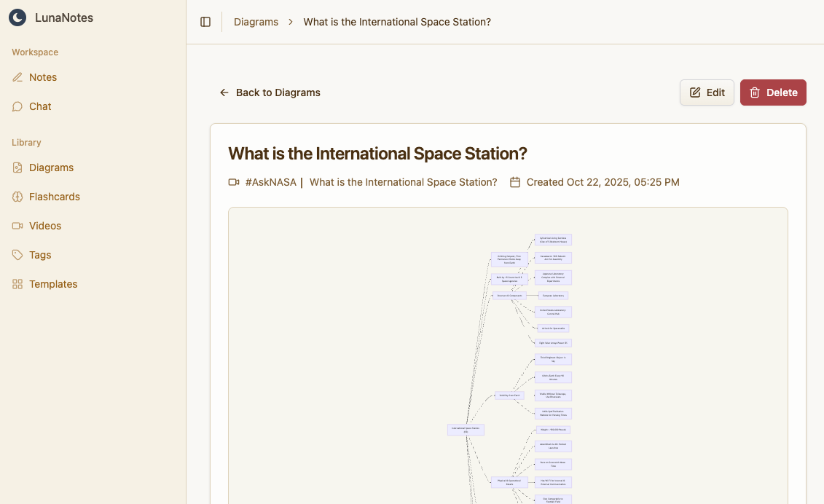Open Notes via the pencil icon
This screenshot has height=504, width=824.
pos(17,77)
